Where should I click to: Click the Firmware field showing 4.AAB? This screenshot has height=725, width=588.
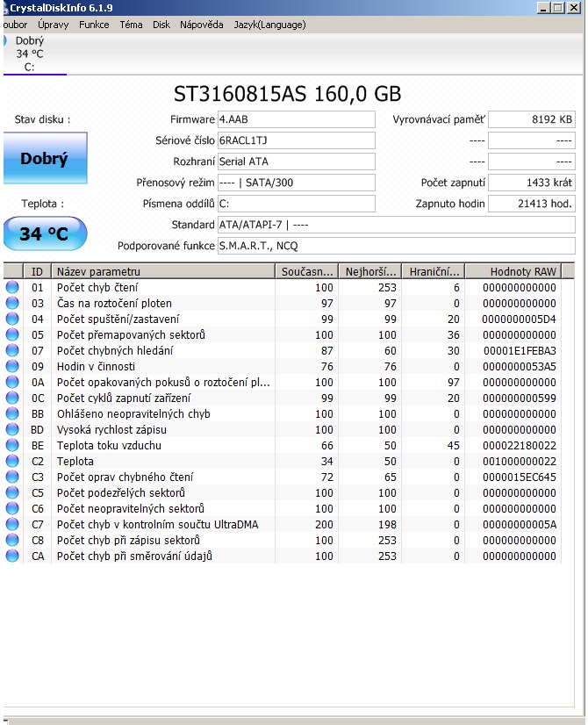(297, 119)
